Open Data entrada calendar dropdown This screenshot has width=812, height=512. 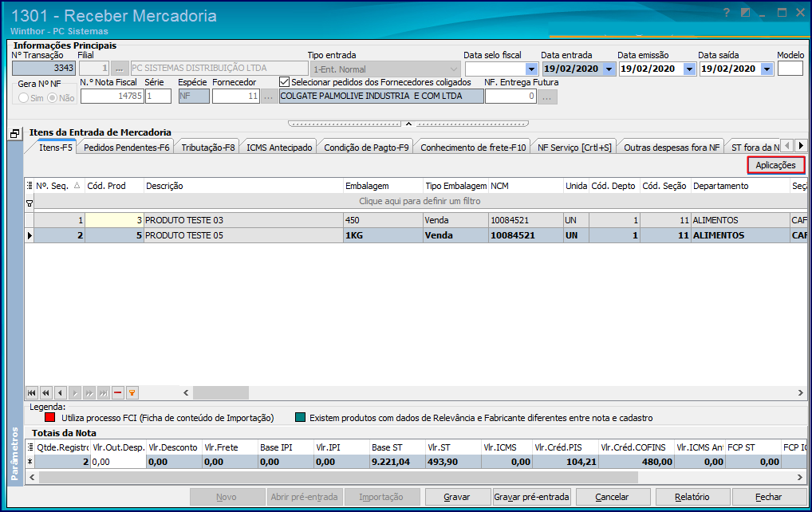609,69
